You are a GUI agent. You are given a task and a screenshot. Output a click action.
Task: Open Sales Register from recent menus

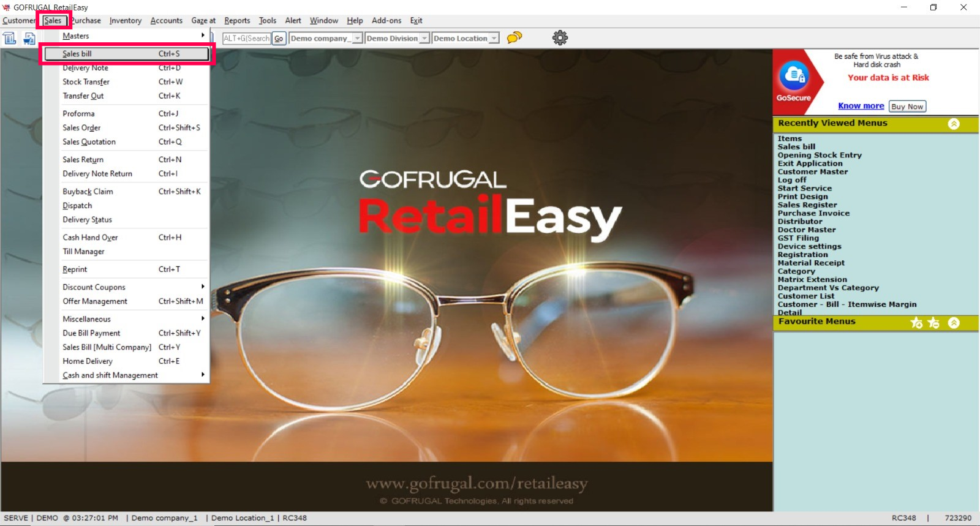pyautogui.click(x=807, y=205)
